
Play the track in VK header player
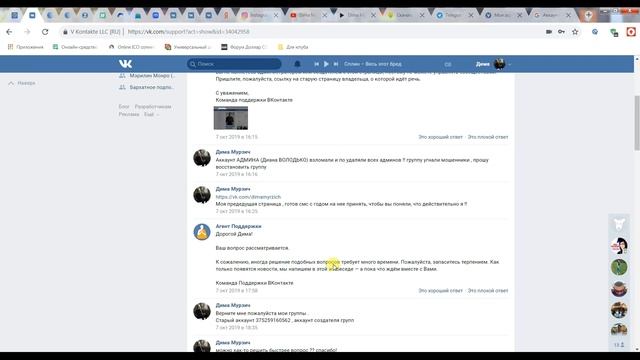(x=326, y=64)
